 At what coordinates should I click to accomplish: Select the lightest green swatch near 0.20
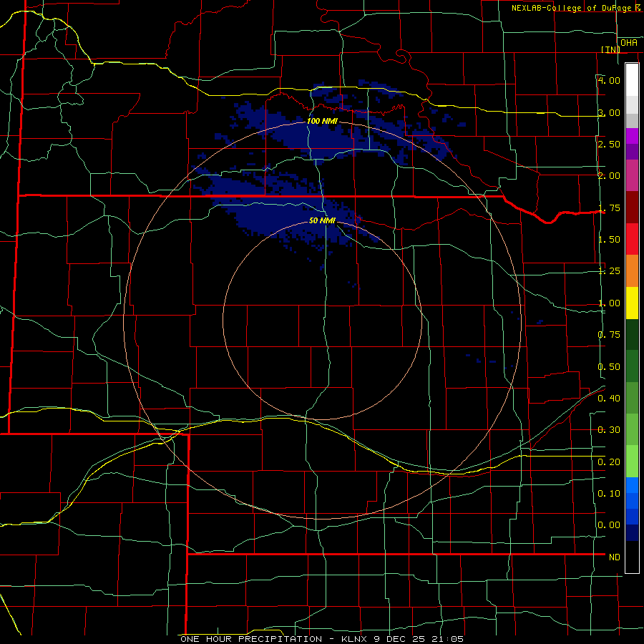click(x=632, y=462)
